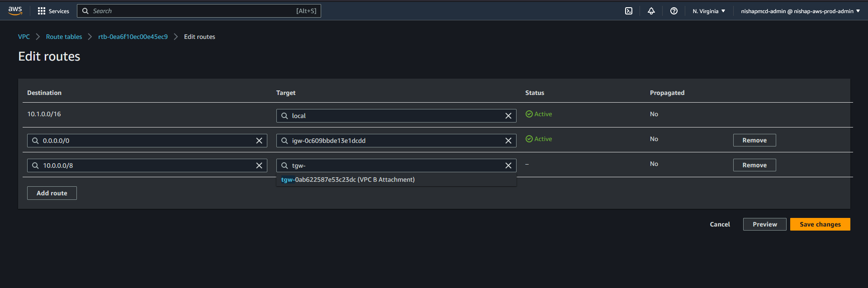
Task: Clear the tgw- target search field
Action: click(508, 165)
